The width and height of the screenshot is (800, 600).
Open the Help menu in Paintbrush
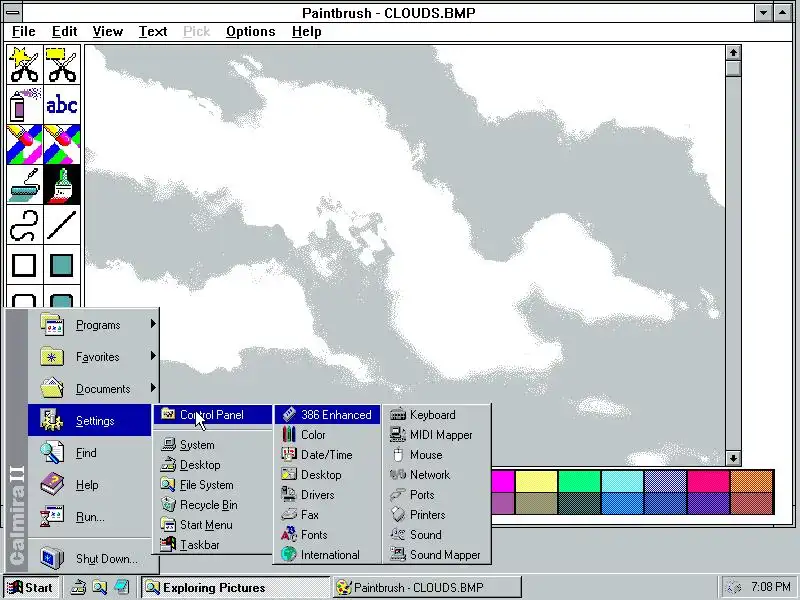tap(307, 32)
